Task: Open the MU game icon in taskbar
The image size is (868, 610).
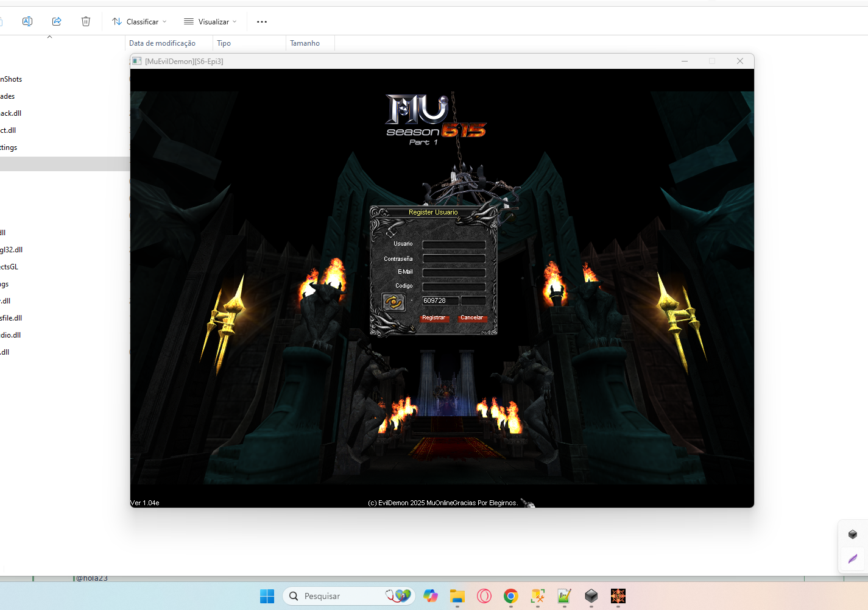Action: [618, 596]
